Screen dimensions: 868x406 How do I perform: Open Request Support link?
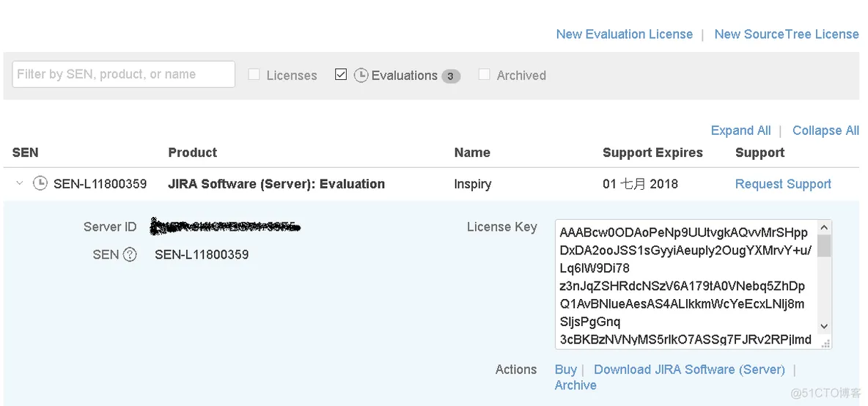tap(783, 184)
